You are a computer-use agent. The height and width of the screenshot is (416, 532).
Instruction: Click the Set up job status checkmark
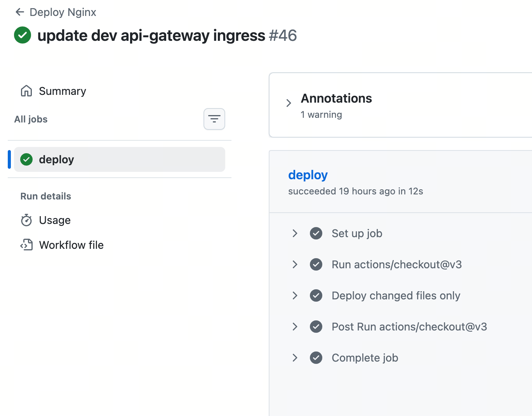click(316, 233)
